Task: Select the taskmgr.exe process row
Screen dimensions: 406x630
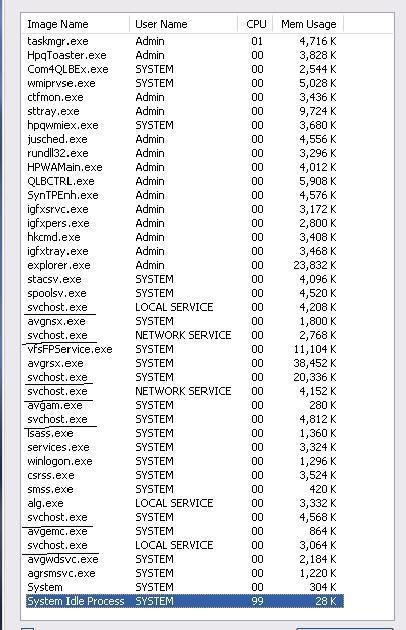Action: click(x=185, y=41)
